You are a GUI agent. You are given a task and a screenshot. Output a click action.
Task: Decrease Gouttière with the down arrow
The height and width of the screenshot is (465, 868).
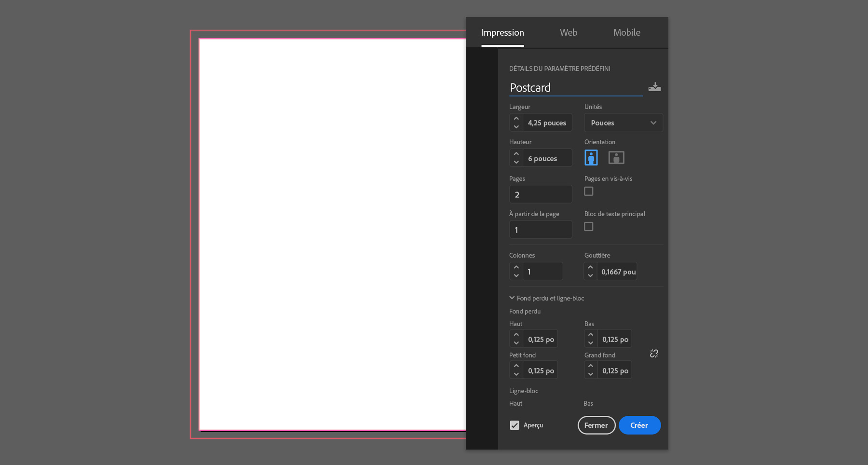click(591, 275)
